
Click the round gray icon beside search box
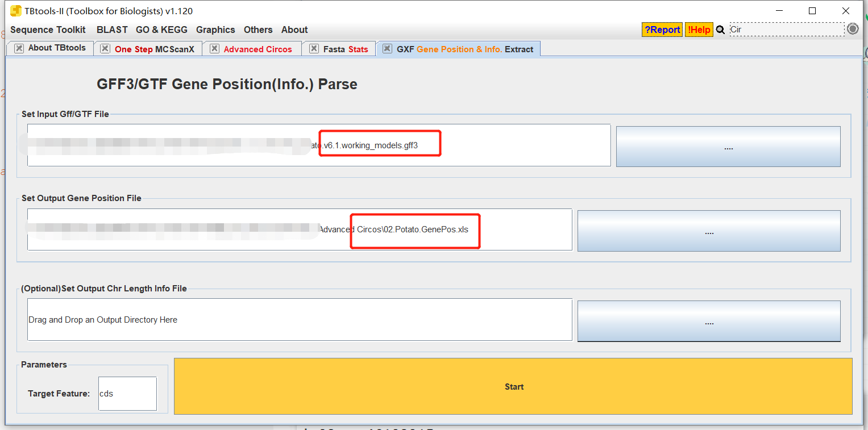click(853, 29)
